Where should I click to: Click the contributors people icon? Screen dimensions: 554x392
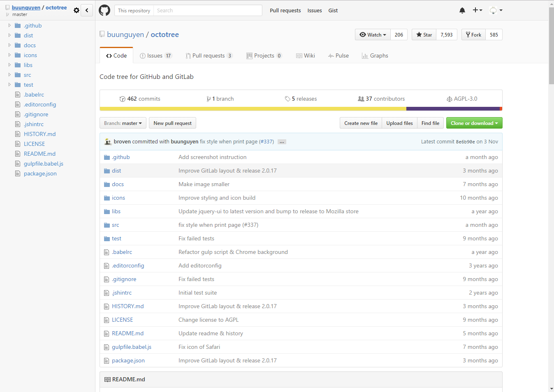click(x=361, y=99)
